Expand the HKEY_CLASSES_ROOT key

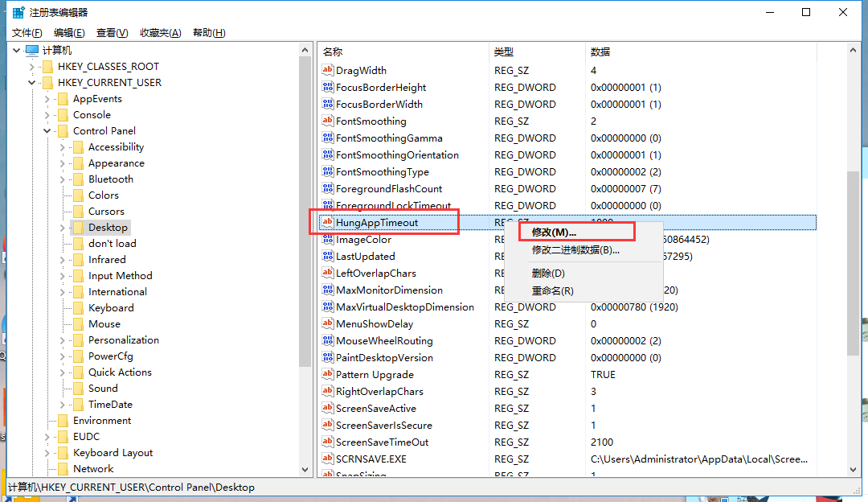[x=31, y=67]
